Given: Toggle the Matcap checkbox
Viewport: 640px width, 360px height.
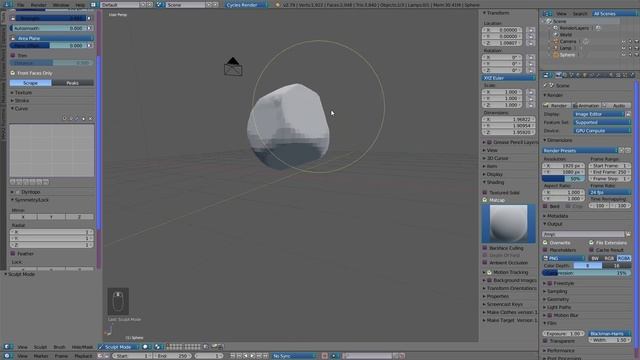Looking at the screenshot, I should [x=485, y=200].
